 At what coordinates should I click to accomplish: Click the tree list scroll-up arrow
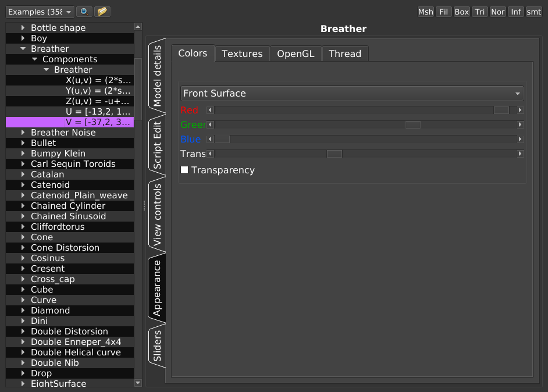(x=138, y=27)
